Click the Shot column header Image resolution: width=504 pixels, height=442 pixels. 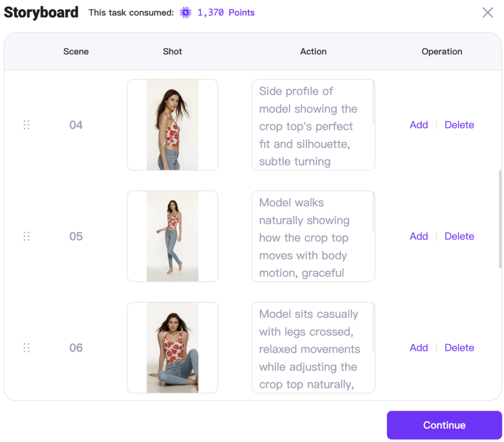[172, 51]
